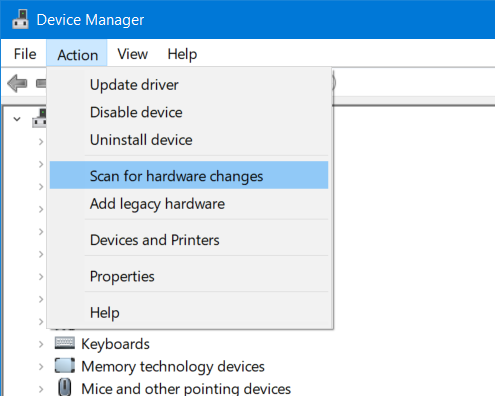The height and width of the screenshot is (396, 495).
Task: Choose Help at bottom of Action menu
Action: coord(189,312)
